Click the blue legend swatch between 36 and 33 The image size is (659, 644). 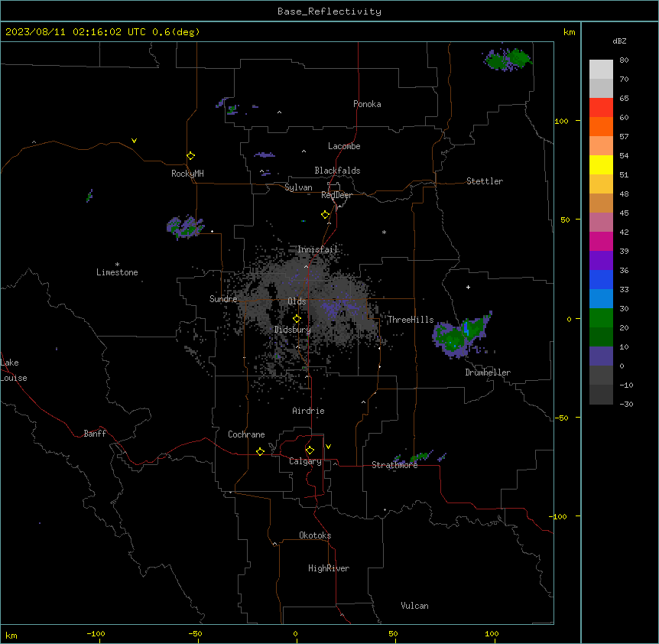click(601, 279)
